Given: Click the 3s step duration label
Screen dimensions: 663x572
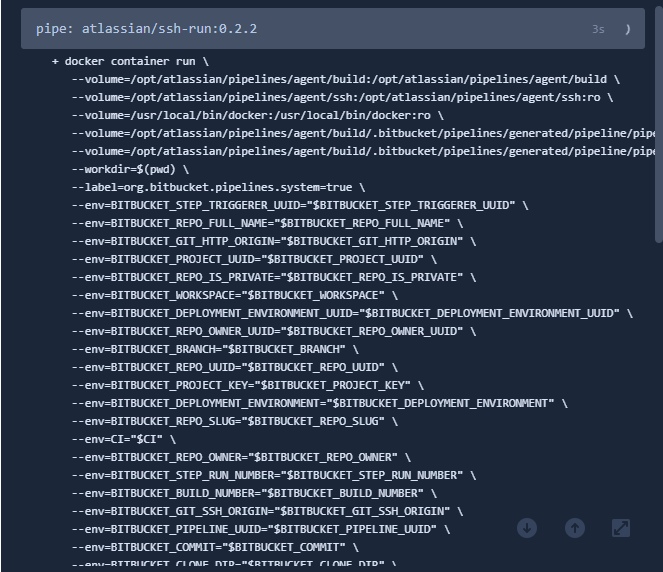Looking at the screenshot, I should pos(598,29).
